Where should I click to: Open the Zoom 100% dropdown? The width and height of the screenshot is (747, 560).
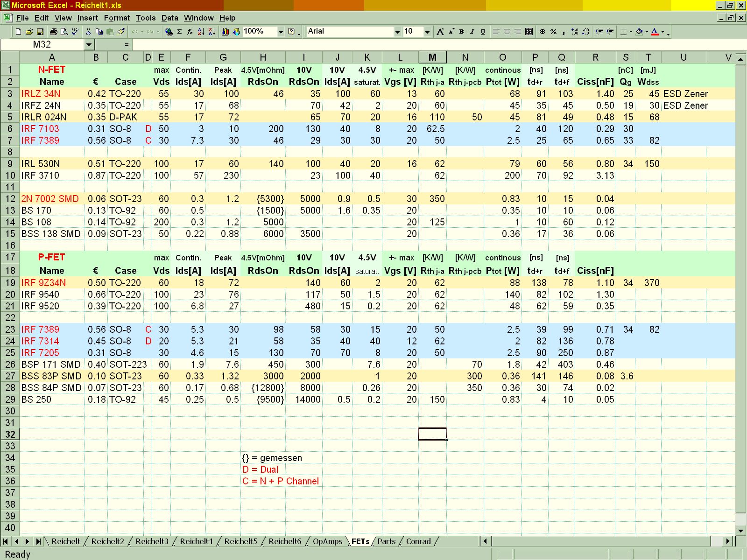pos(281,32)
